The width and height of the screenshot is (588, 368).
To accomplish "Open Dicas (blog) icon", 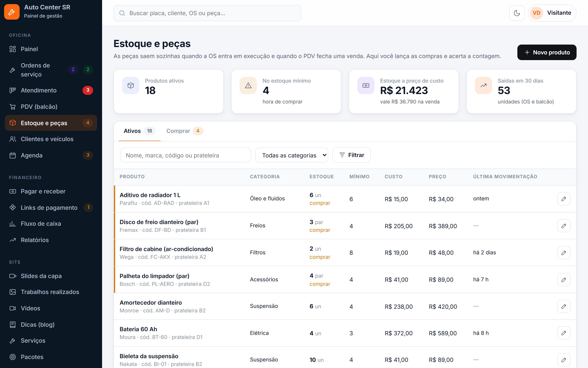I will (x=13, y=325).
